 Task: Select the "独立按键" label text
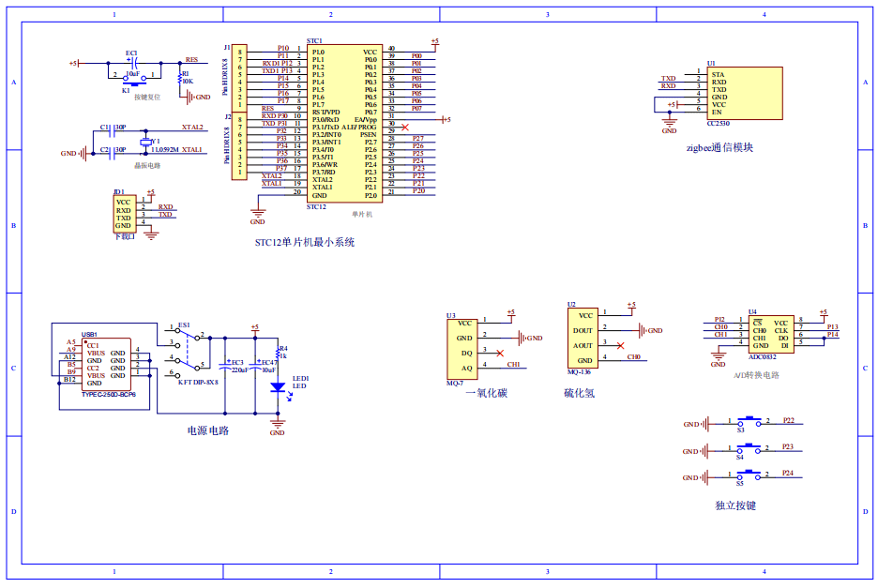[734, 506]
